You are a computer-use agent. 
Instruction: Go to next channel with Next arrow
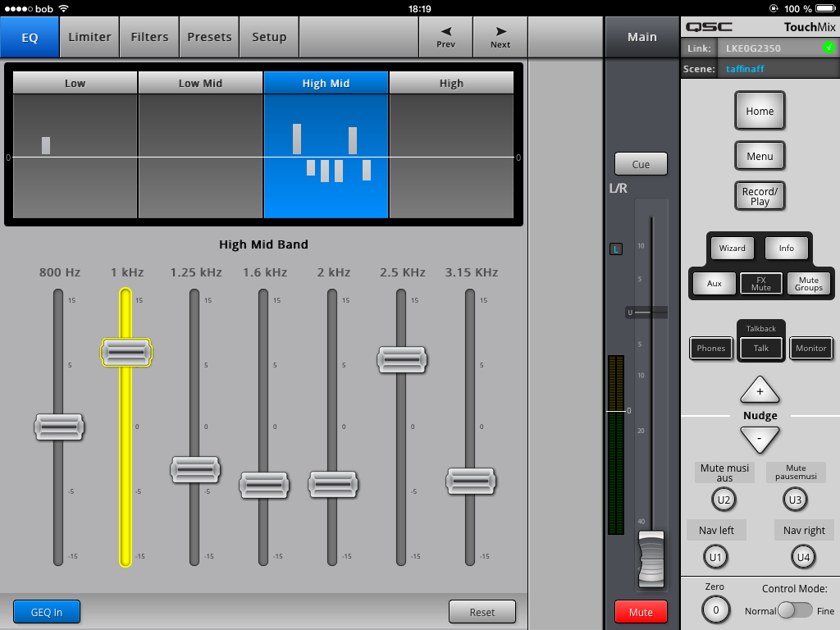(x=500, y=37)
